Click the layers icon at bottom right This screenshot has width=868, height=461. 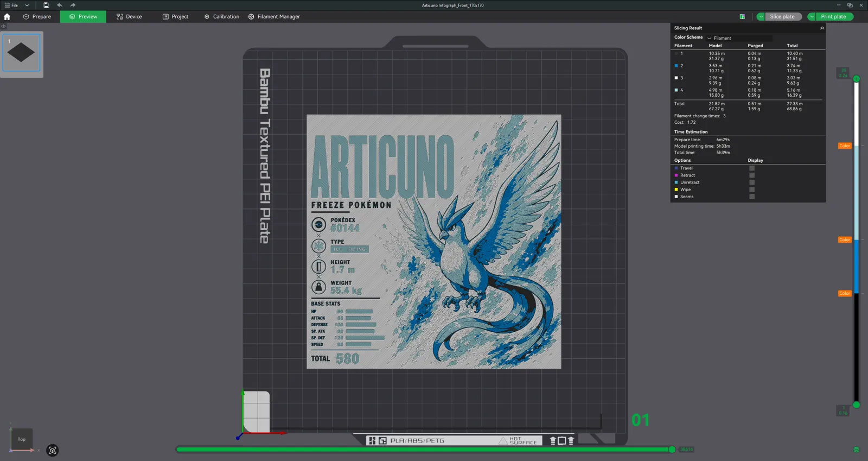[856, 450]
